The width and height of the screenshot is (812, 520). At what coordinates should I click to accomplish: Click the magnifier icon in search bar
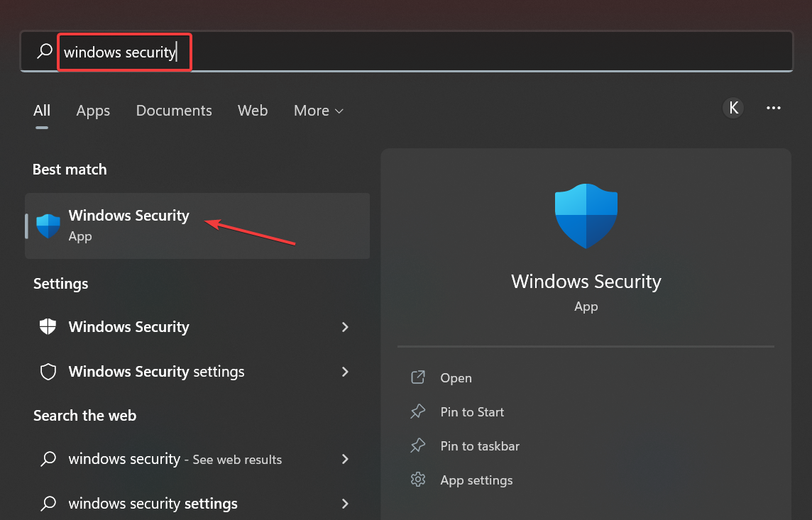click(x=45, y=51)
